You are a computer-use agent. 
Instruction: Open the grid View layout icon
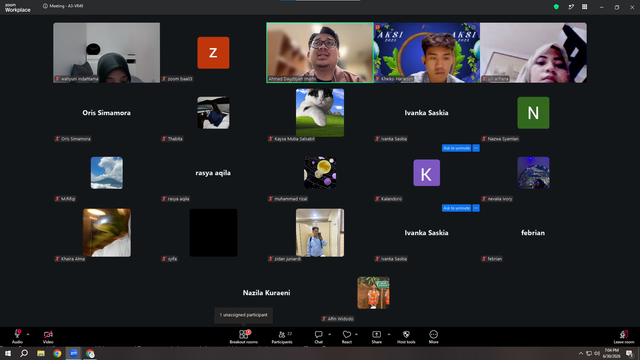click(x=584, y=7)
